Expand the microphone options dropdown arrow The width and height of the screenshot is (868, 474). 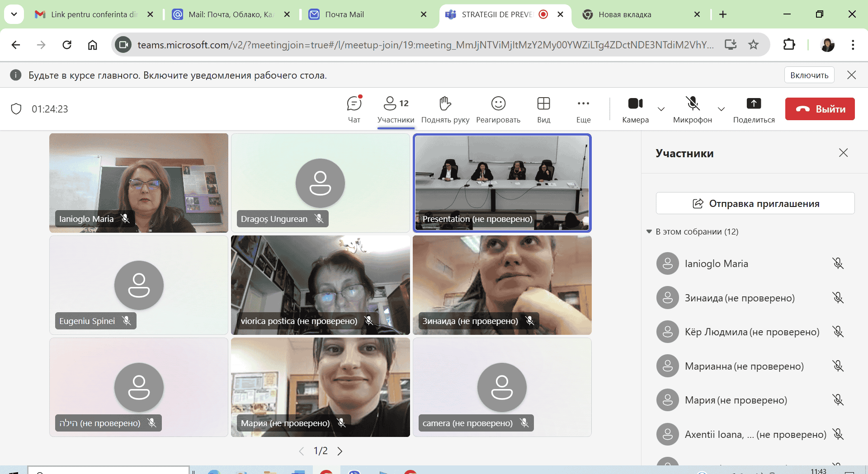721,109
